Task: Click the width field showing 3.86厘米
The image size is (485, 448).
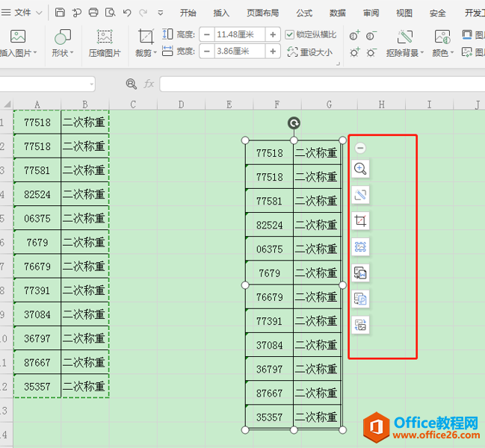Action: point(240,51)
